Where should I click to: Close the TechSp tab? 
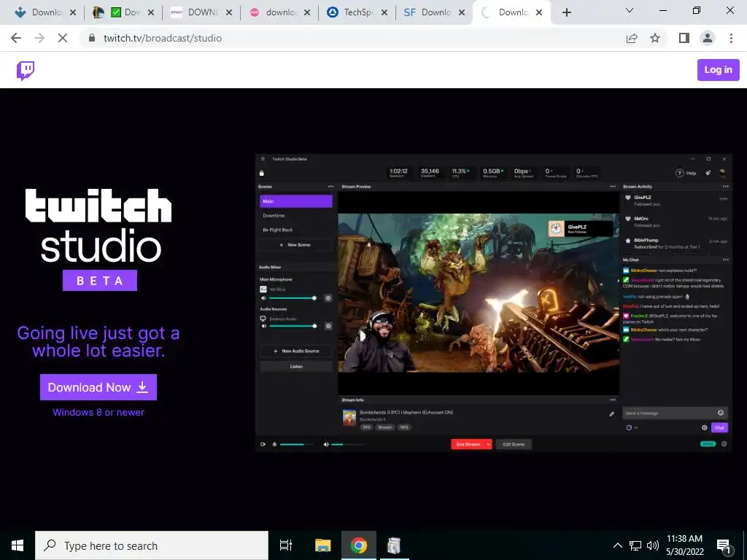384,13
